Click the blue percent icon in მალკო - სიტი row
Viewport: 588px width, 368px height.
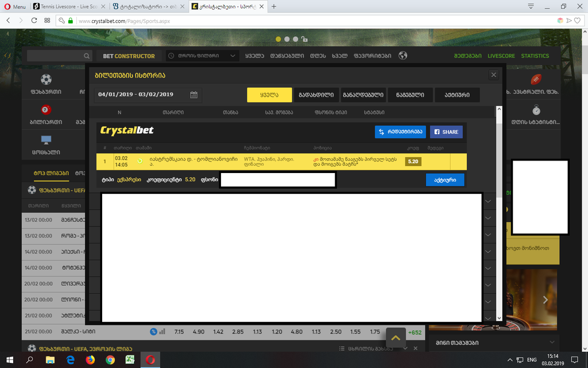(153, 332)
